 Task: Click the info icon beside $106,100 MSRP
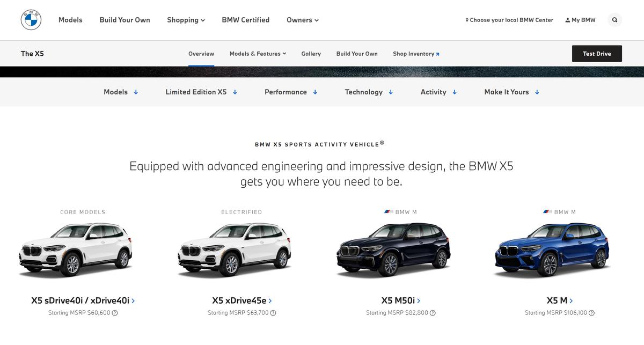coord(591,313)
